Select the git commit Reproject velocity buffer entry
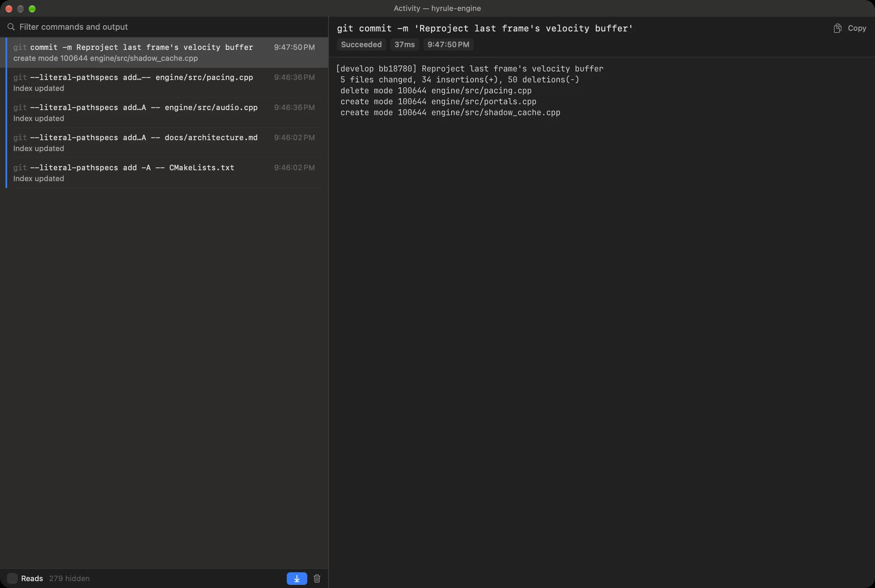Image resolution: width=875 pixels, height=588 pixels. tap(164, 53)
